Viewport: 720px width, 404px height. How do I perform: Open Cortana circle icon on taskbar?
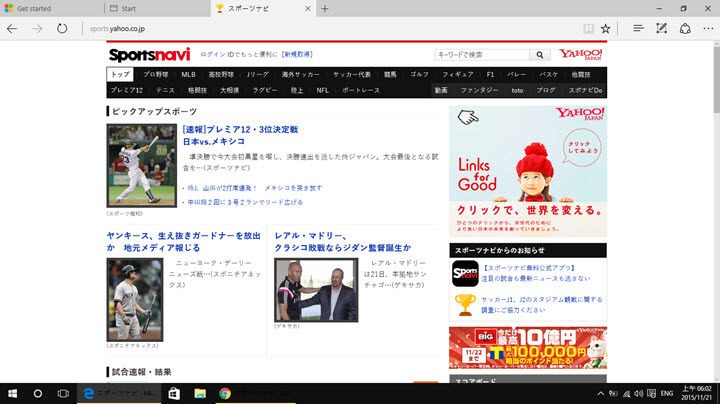tap(38, 393)
